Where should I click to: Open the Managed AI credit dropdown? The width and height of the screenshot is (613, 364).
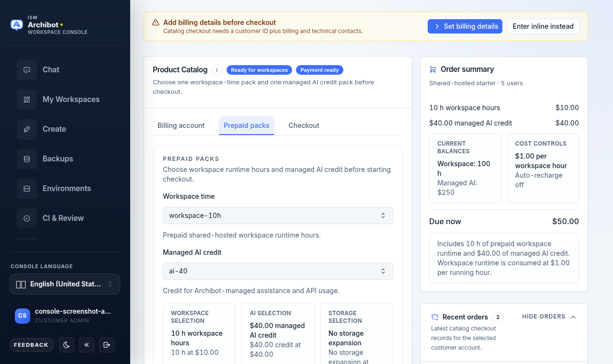click(278, 271)
